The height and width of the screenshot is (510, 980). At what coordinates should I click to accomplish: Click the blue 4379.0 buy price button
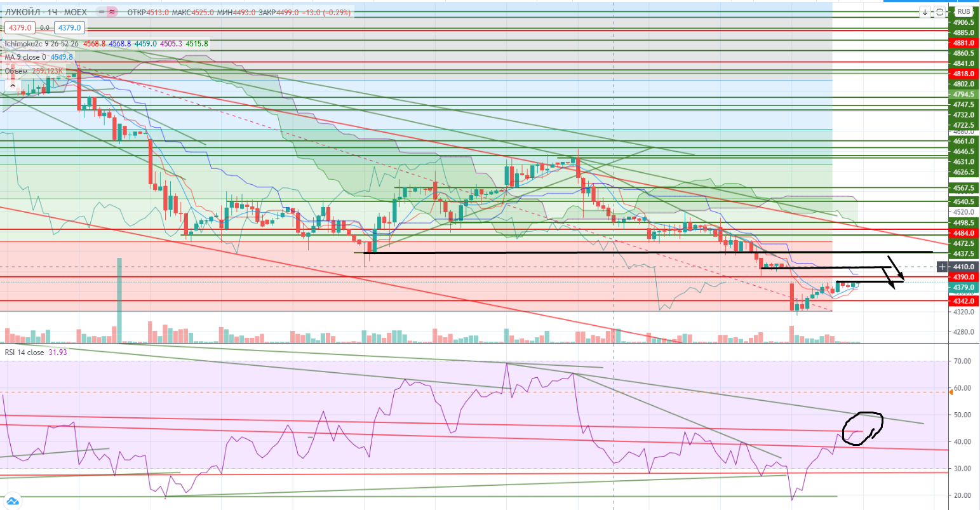pos(68,28)
